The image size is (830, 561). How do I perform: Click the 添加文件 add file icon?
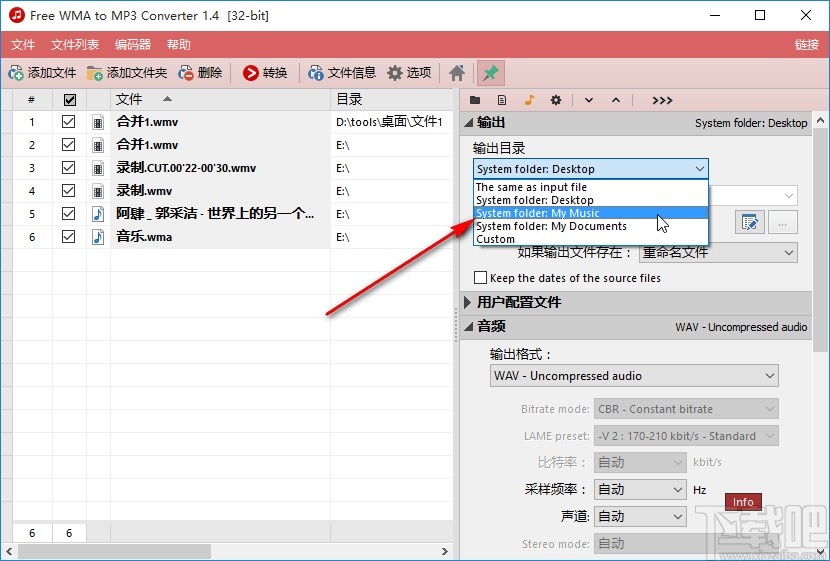point(16,73)
